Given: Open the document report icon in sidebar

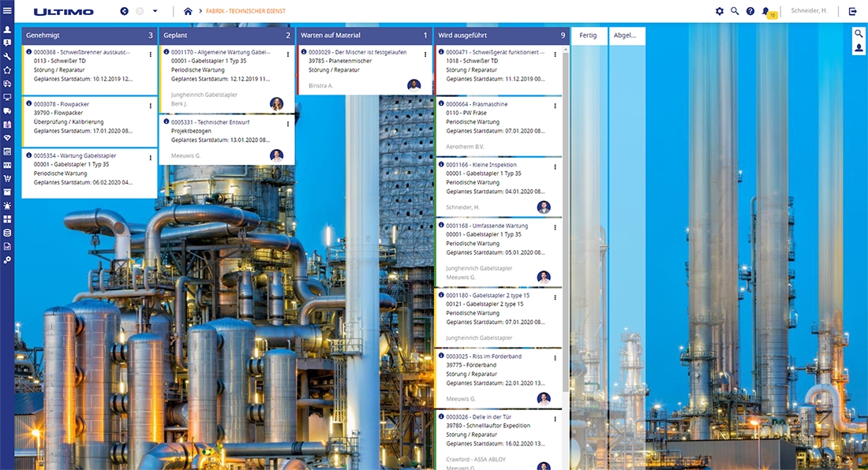Looking at the screenshot, I should 7,246.
